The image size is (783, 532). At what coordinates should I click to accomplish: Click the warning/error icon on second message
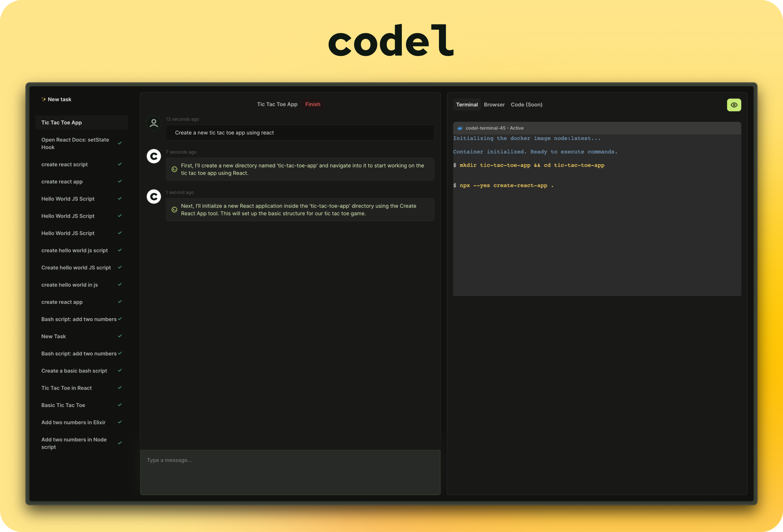click(x=173, y=209)
